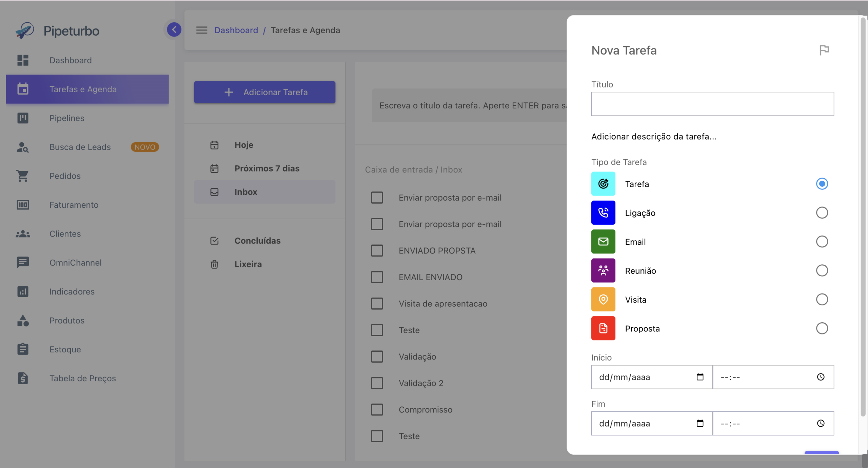Select the Tarefa radio button
The image size is (868, 468).
(x=822, y=184)
